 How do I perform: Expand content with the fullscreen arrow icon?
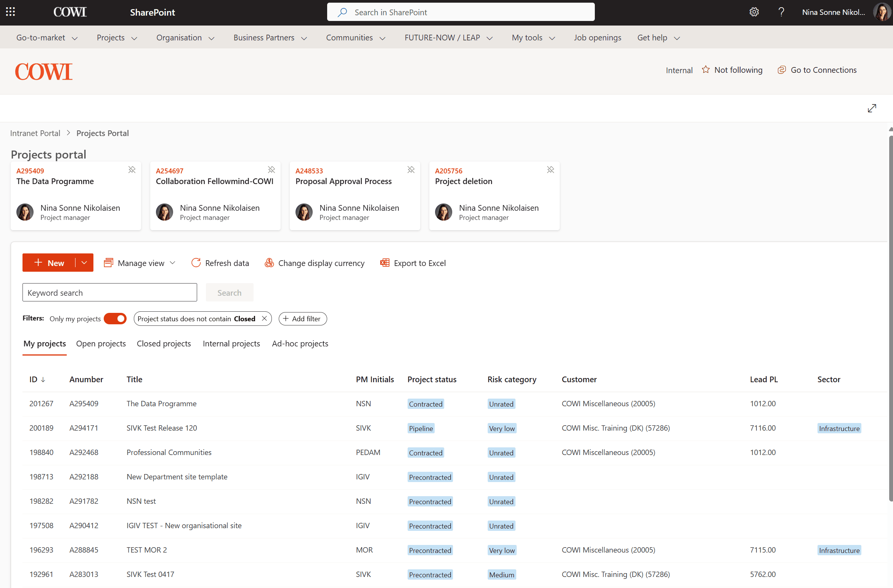tap(872, 108)
